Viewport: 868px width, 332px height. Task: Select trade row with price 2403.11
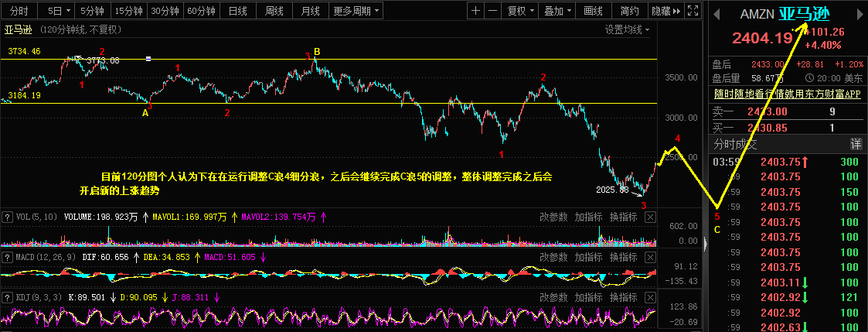coord(787,282)
